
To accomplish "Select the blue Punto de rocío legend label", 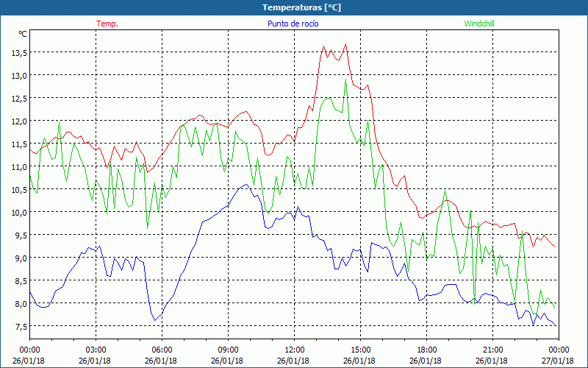I will (293, 24).
